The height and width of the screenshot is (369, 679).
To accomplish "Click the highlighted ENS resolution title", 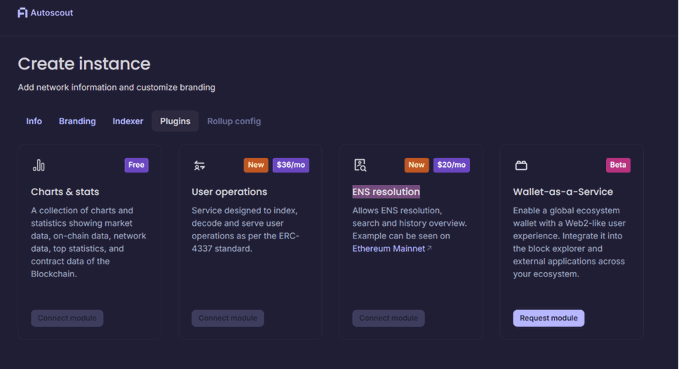I will 386,192.
